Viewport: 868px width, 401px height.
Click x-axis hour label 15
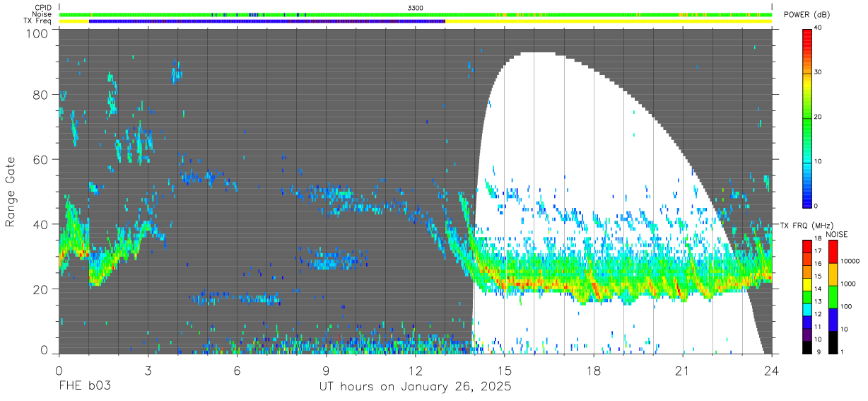504,371
